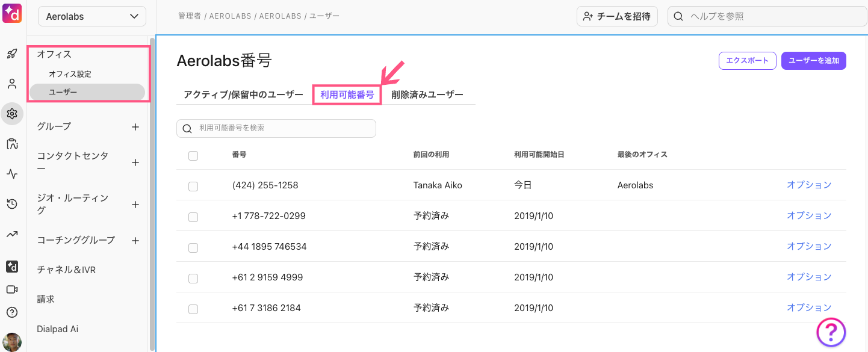Check the box for +1 778-722-0299

pos(193,217)
